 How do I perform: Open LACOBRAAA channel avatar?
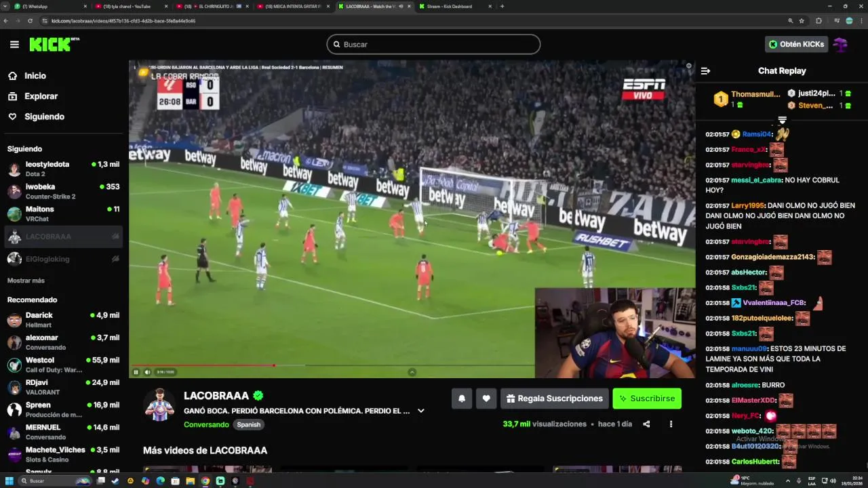coord(159,405)
